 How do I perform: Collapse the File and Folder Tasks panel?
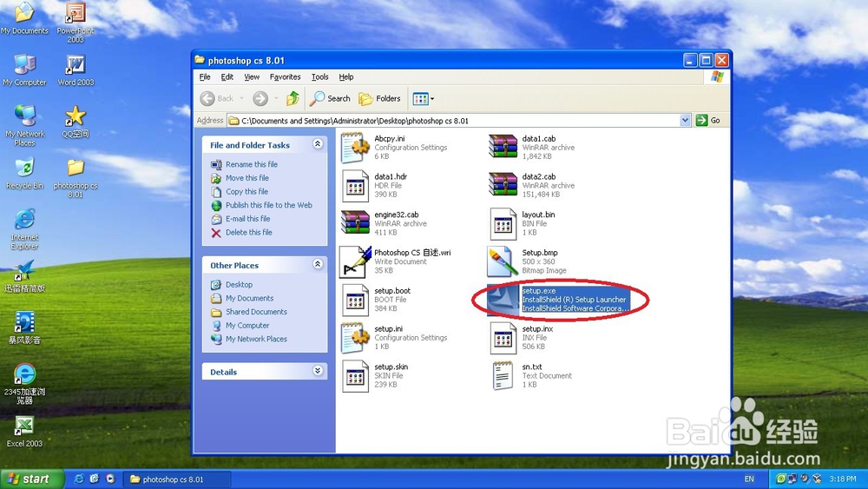[318, 144]
